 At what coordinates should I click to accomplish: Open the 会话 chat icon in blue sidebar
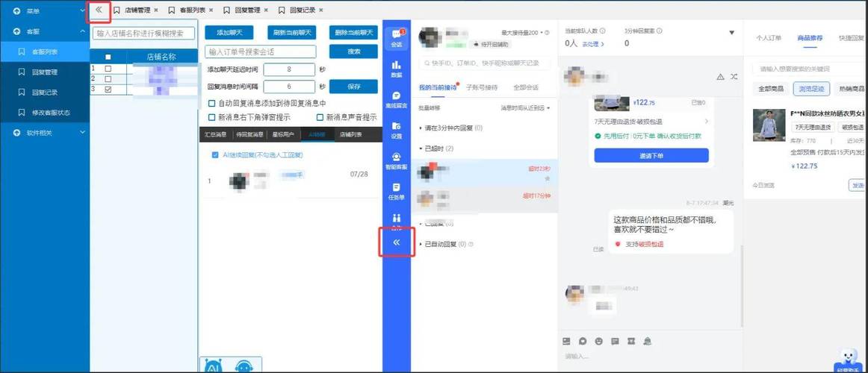point(396,37)
